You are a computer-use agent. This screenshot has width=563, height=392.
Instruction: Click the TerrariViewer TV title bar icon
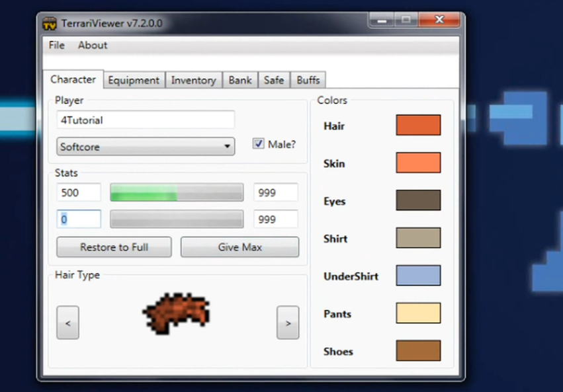(50, 24)
